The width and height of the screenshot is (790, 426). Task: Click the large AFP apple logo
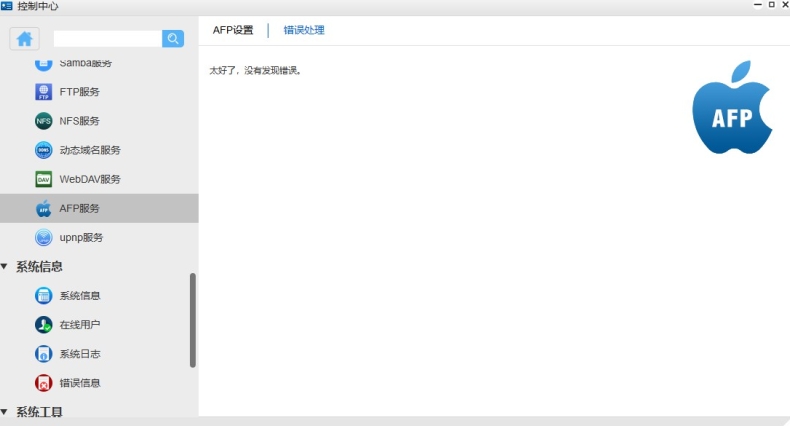(732, 107)
